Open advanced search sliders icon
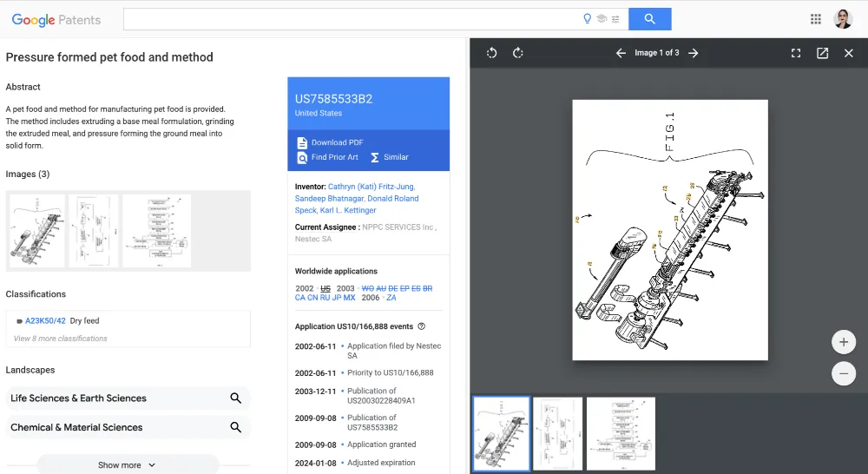The width and height of the screenshot is (868, 474). [x=615, y=19]
